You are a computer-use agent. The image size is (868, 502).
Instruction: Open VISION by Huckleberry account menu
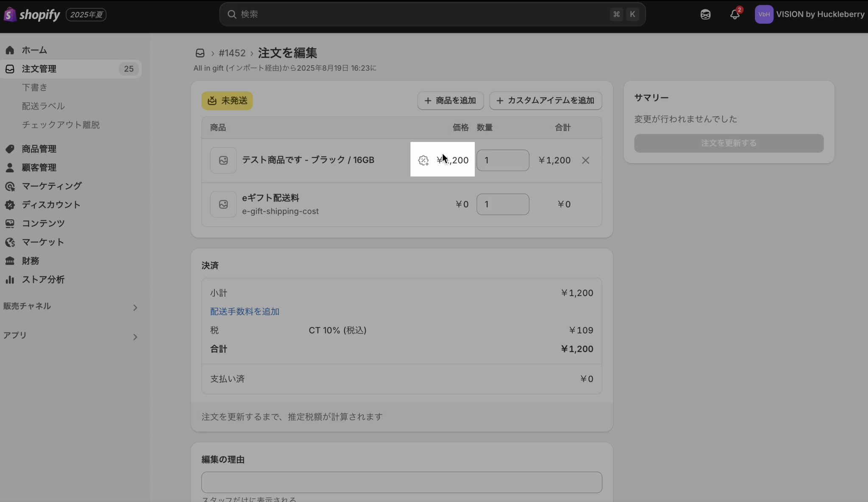810,14
